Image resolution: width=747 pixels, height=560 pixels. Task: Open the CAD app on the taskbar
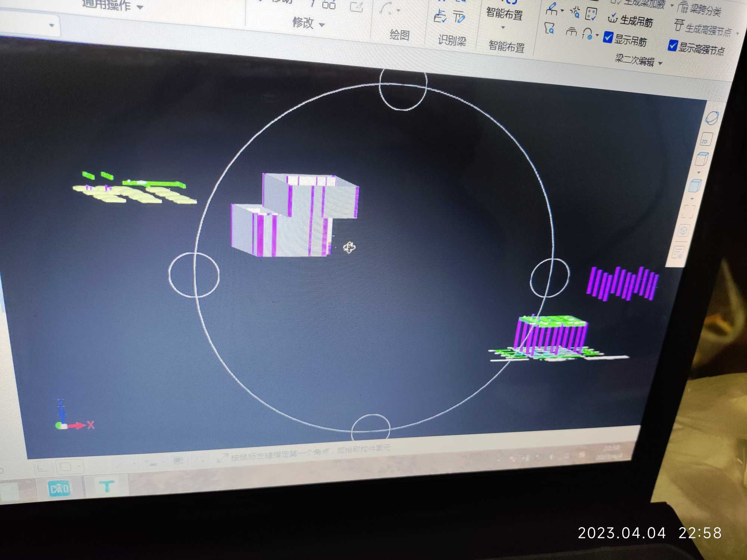click(x=59, y=488)
